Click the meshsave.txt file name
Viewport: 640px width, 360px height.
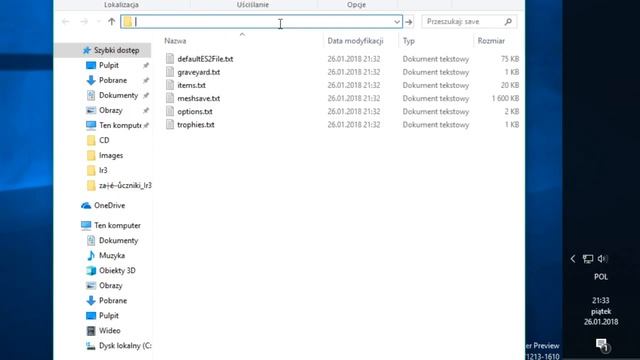199,98
